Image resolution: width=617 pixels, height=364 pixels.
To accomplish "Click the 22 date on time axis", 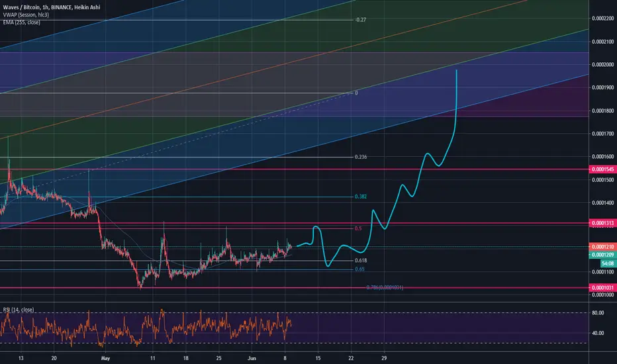I will [351, 358].
